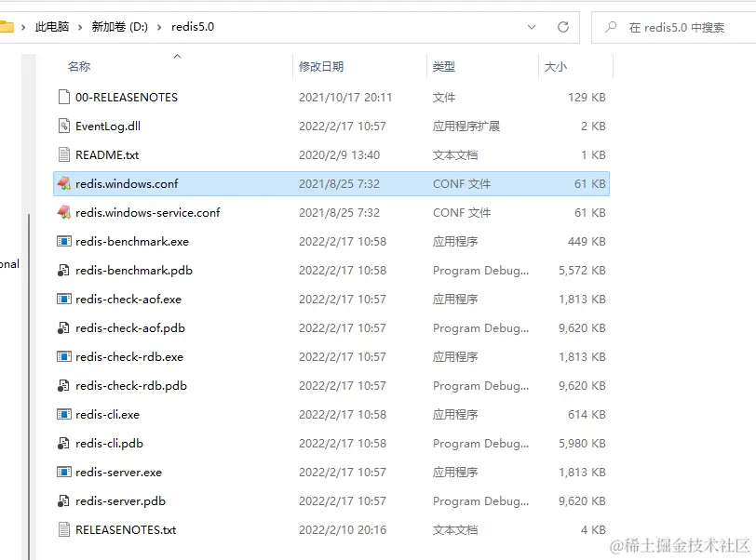Select the file named redis-check-rdb.exe
756x560 pixels.
(x=129, y=357)
